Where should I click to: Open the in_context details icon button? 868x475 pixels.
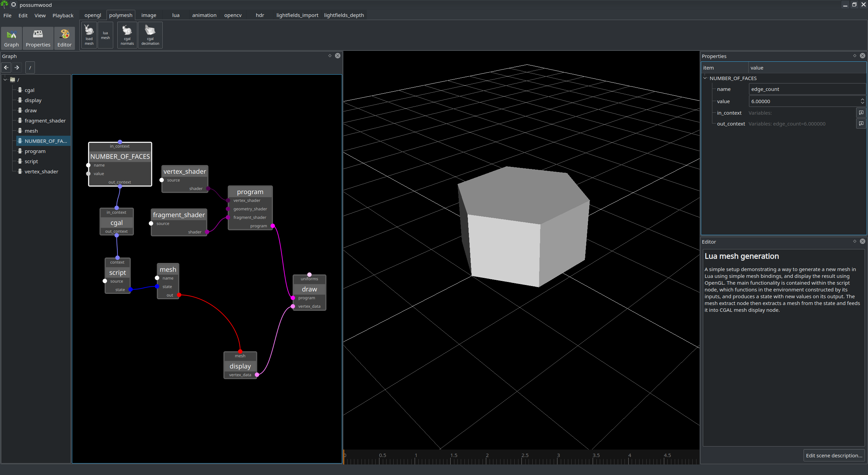[861, 113]
